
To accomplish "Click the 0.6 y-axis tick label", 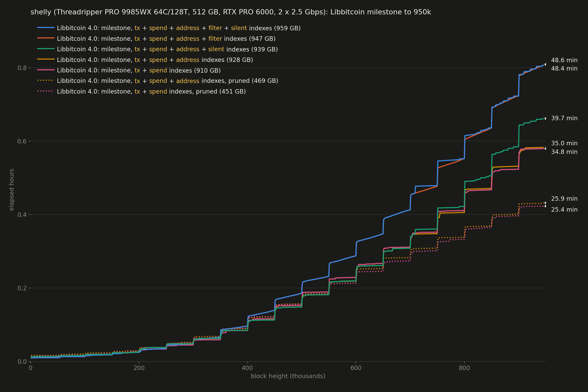I will (x=22, y=141).
